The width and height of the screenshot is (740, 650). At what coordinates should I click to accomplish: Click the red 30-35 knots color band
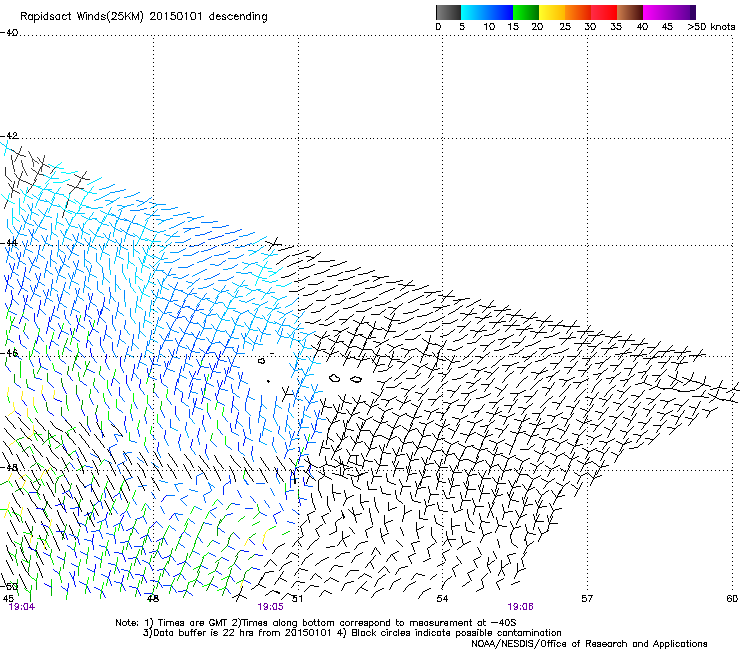(604, 12)
